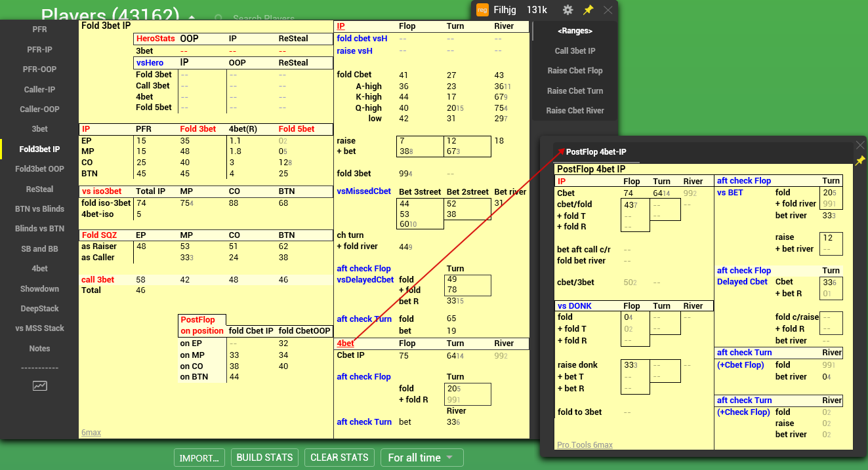Open the settings gear in the Filhjg HUD header
Image resolution: width=868 pixels, height=470 pixels.
click(x=568, y=10)
